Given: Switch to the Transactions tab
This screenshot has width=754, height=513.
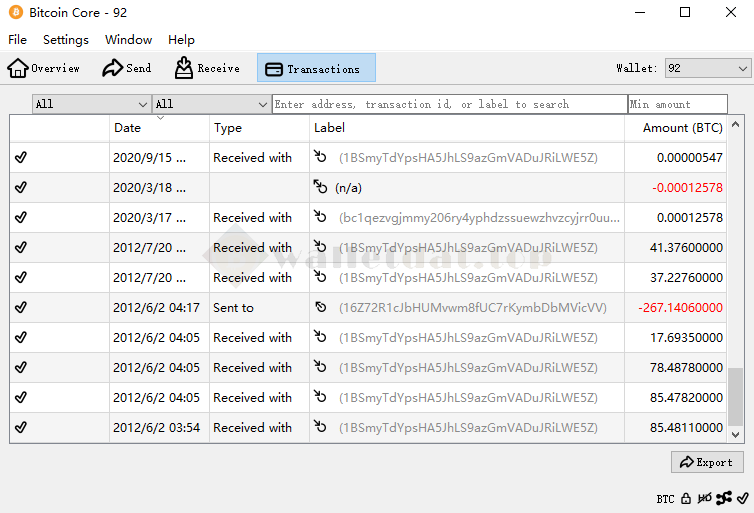Looking at the screenshot, I should tap(316, 68).
